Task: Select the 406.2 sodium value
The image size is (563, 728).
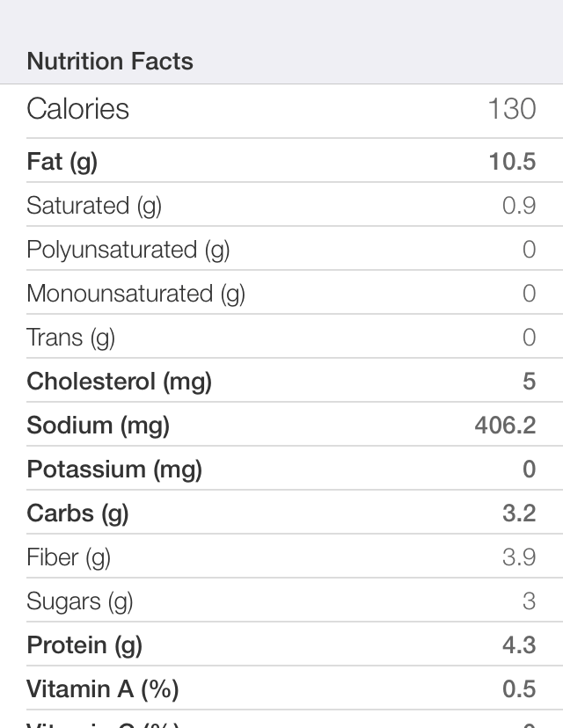Action: (506, 426)
